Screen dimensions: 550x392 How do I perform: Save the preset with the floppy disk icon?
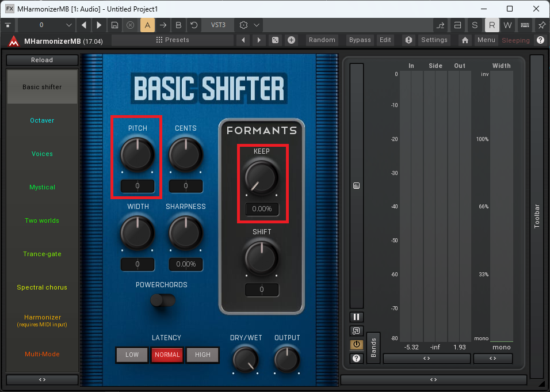pyautogui.click(x=114, y=25)
